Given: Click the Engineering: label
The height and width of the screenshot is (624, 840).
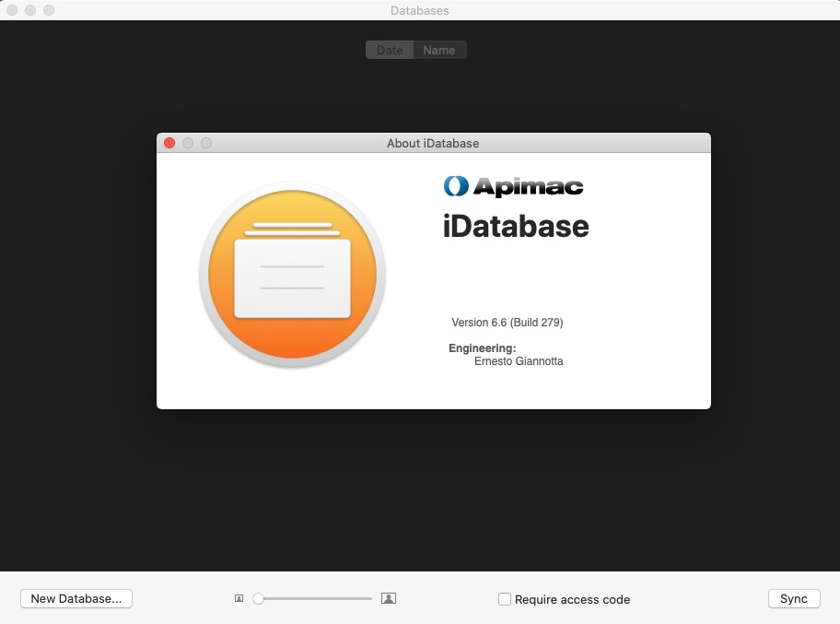Looking at the screenshot, I should point(482,348).
